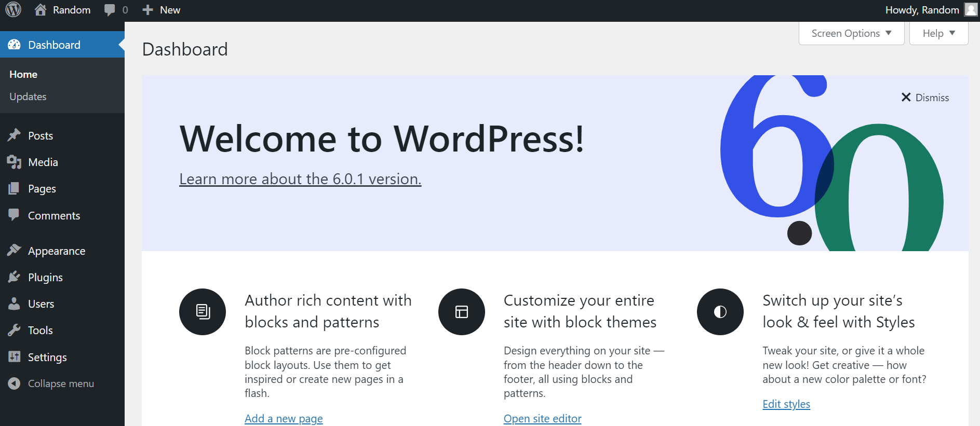Click the Appearance paintbrush icon
Screen dimensions: 980x426
tap(14, 251)
